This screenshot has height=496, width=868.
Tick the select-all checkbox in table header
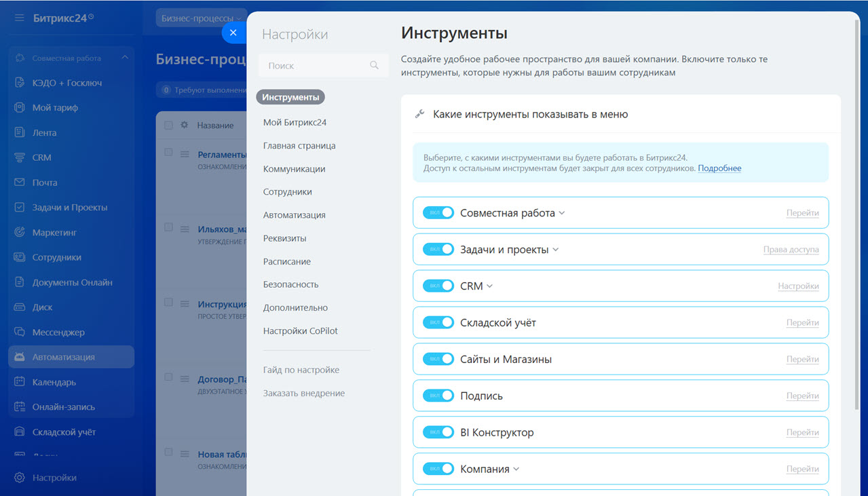tap(168, 125)
